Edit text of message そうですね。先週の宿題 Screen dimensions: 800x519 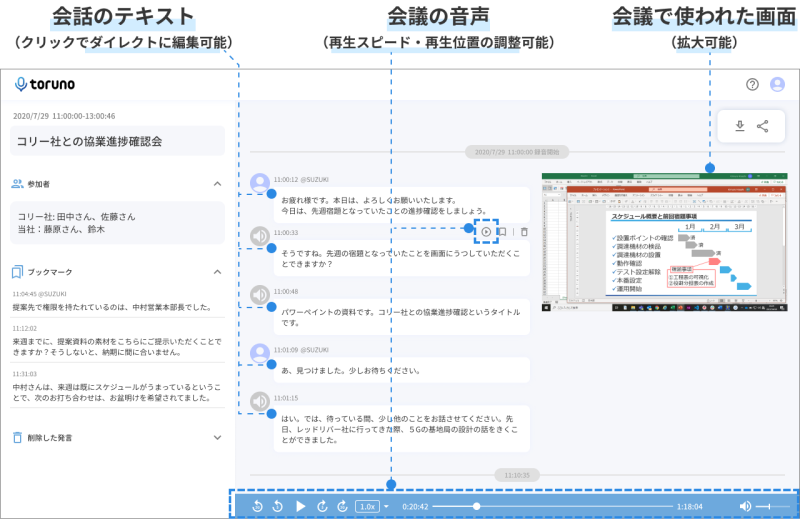(x=402, y=258)
